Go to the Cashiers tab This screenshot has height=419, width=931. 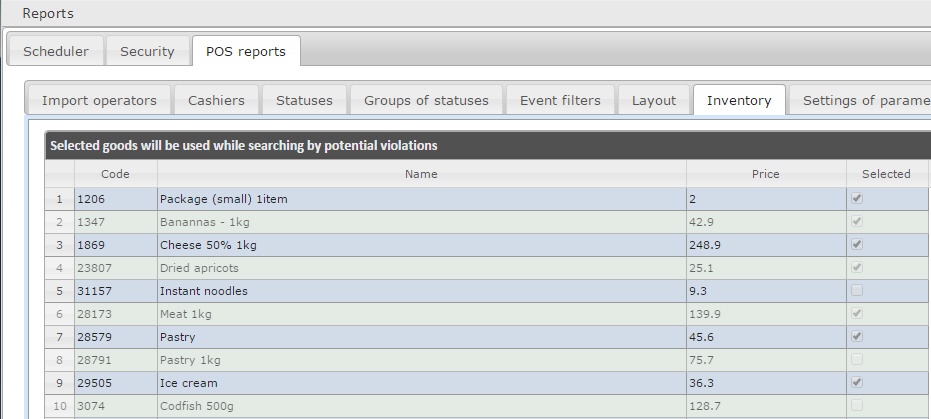pyautogui.click(x=216, y=100)
